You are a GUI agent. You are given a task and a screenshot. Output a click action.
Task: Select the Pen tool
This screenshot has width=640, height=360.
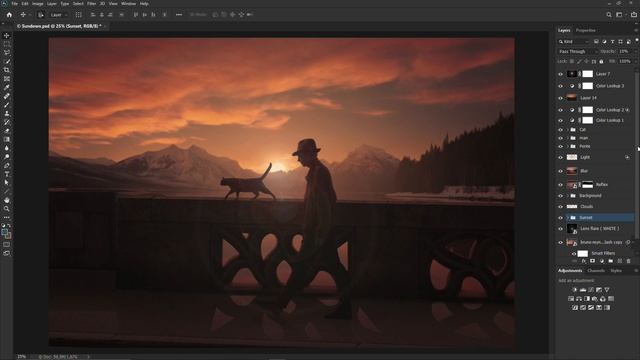[x=7, y=165]
